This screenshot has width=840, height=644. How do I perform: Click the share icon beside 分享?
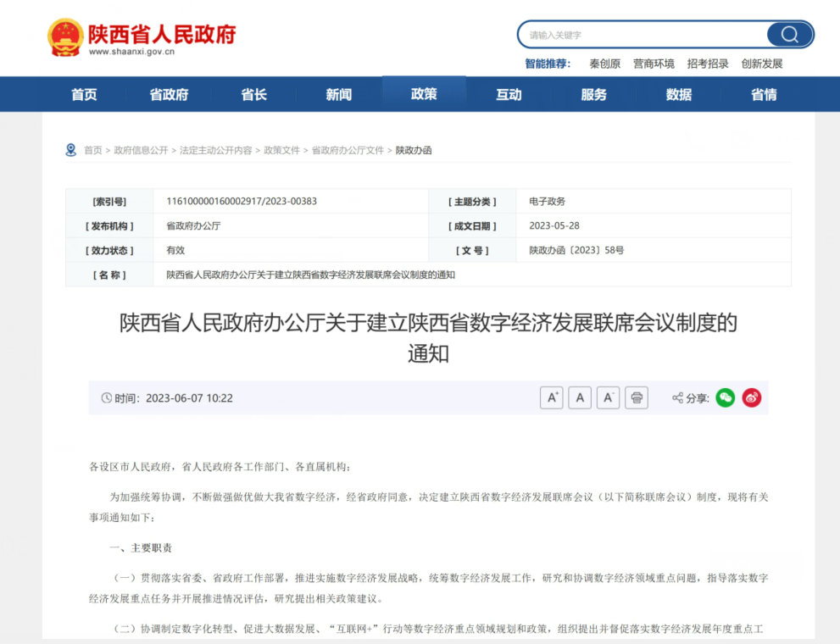point(677,397)
